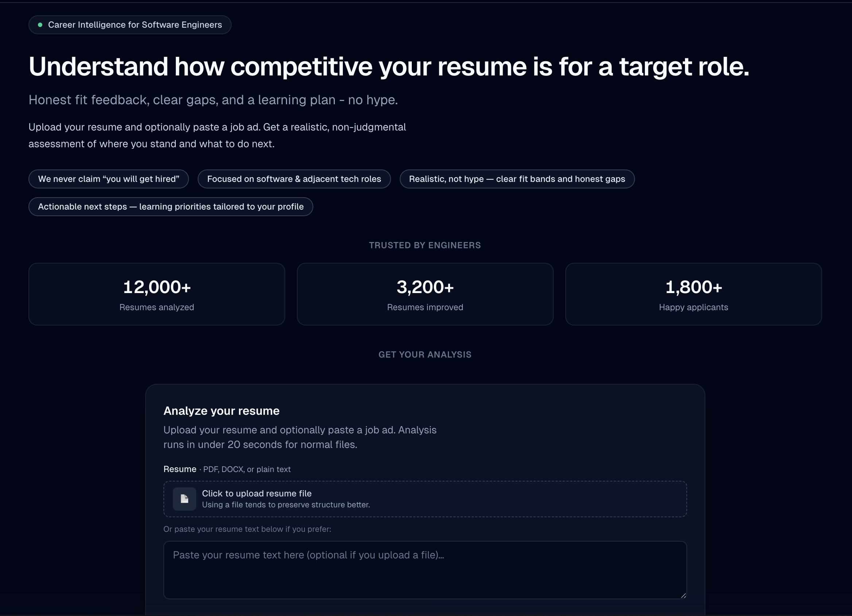Click the GET YOUR ANALYSIS section label
Screen dimensions: 852x616
pos(425,354)
